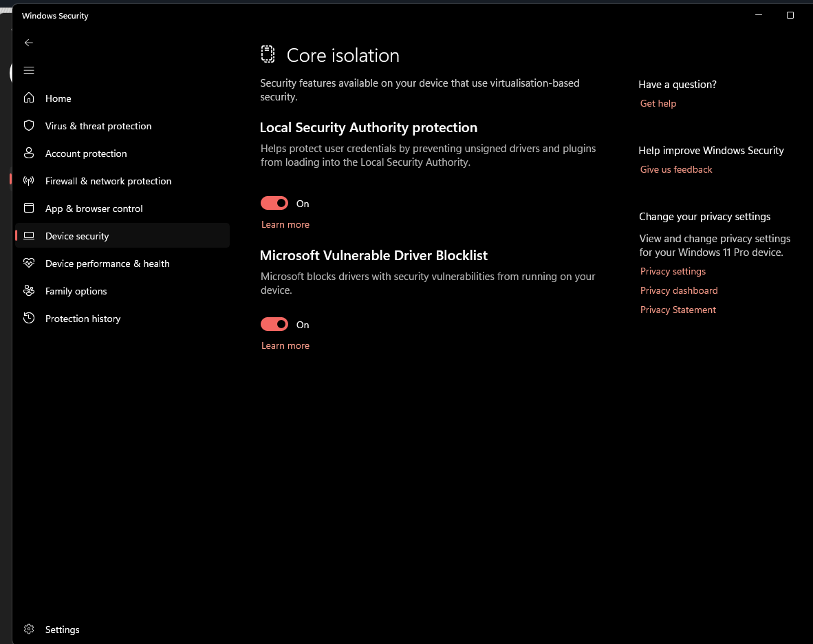Open Privacy settings link

click(673, 271)
